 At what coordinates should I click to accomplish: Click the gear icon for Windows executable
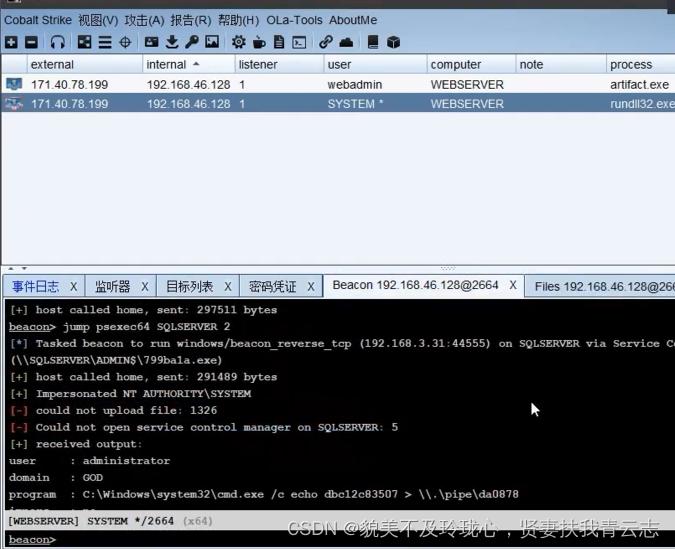point(238,42)
